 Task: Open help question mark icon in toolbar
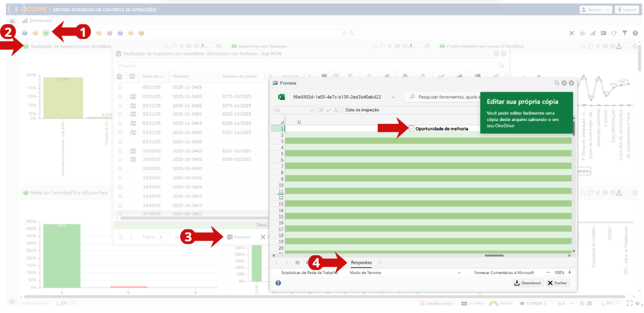[635, 33]
